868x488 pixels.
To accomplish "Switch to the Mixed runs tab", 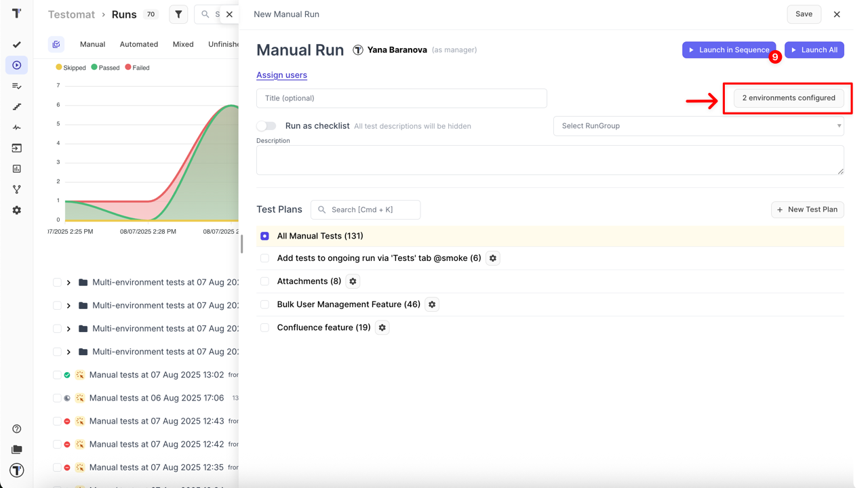I will [183, 45].
